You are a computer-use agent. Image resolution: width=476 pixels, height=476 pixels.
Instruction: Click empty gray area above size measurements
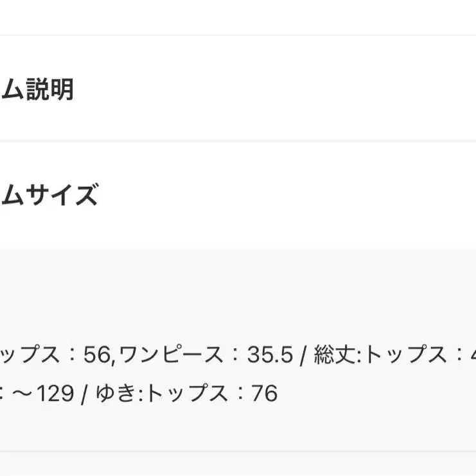[x=238, y=289]
